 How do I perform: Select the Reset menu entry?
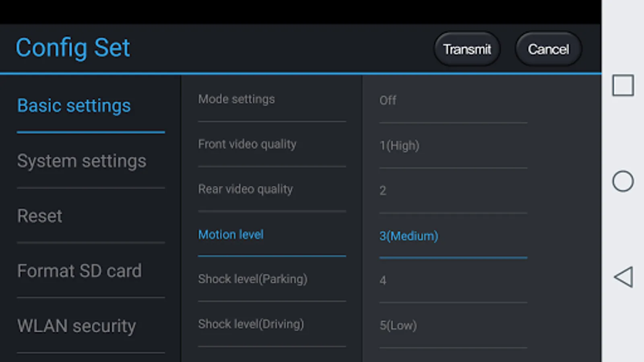[40, 216]
